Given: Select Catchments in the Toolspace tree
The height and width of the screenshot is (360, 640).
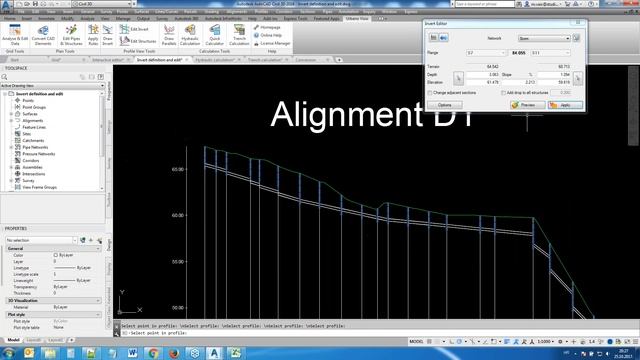Looking at the screenshot, I should coord(33,140).
